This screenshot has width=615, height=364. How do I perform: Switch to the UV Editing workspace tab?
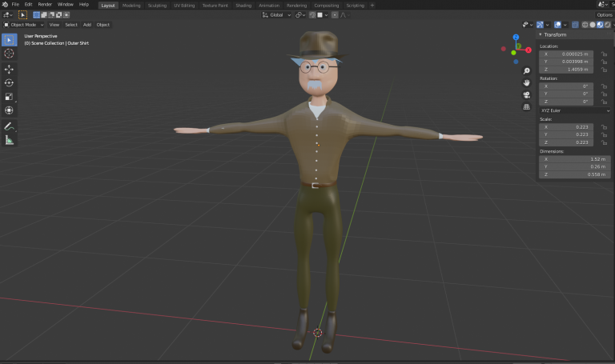tap(184, 6)
